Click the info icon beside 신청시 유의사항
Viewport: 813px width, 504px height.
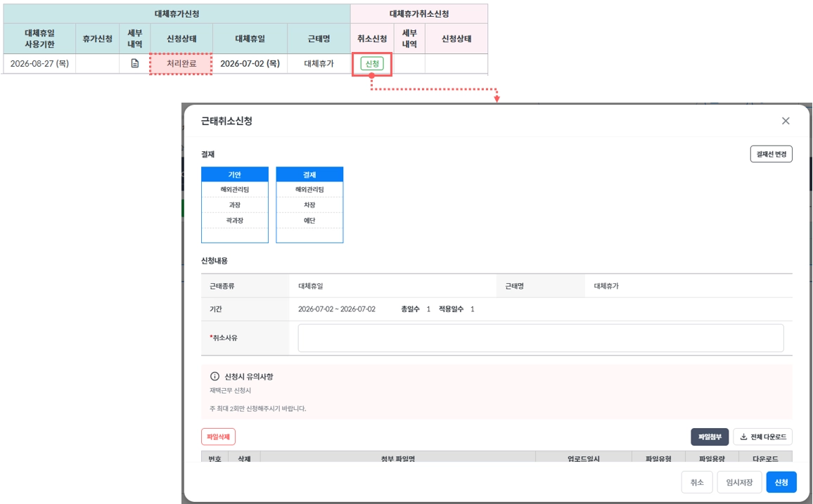[215, 377]
